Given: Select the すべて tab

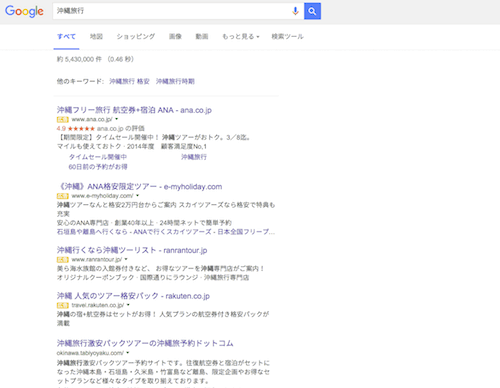Looking at the screenshot, I should (x=66, y=36).
